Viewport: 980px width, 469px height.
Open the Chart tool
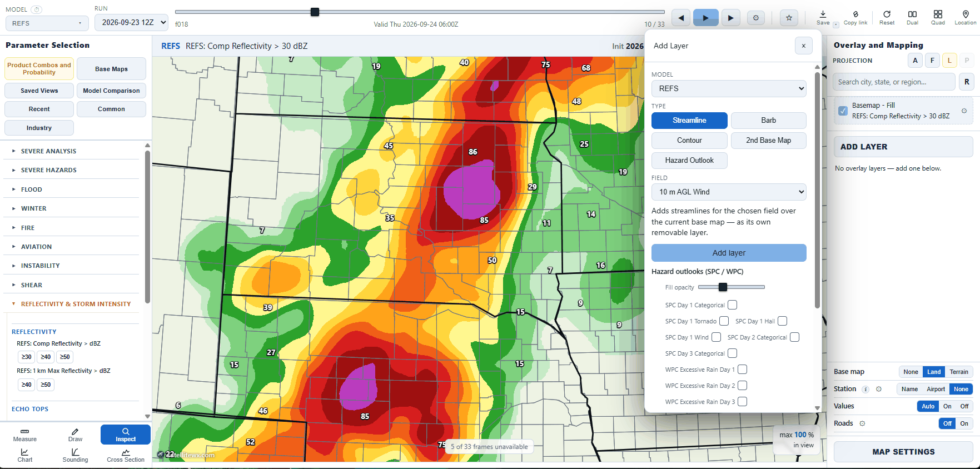pos(25,456)
